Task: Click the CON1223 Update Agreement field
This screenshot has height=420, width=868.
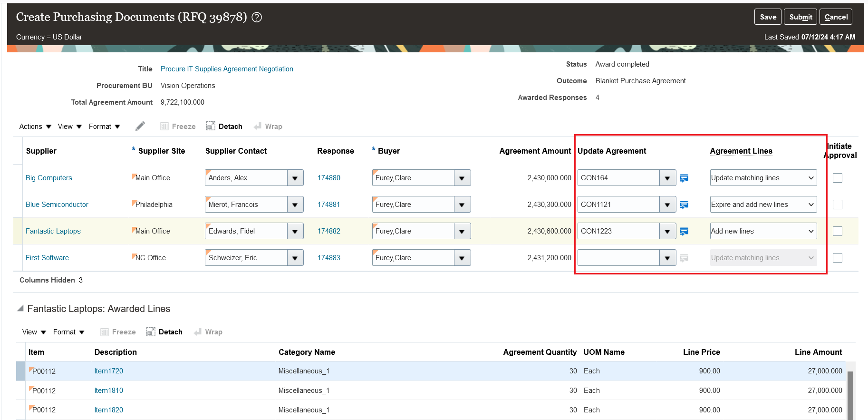Action: (618, 231)
